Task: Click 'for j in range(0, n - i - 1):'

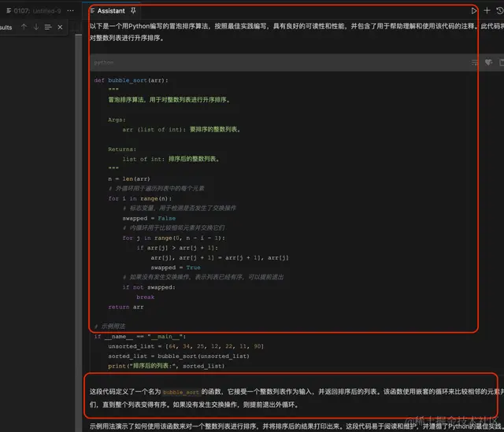Action: [173, 238]
